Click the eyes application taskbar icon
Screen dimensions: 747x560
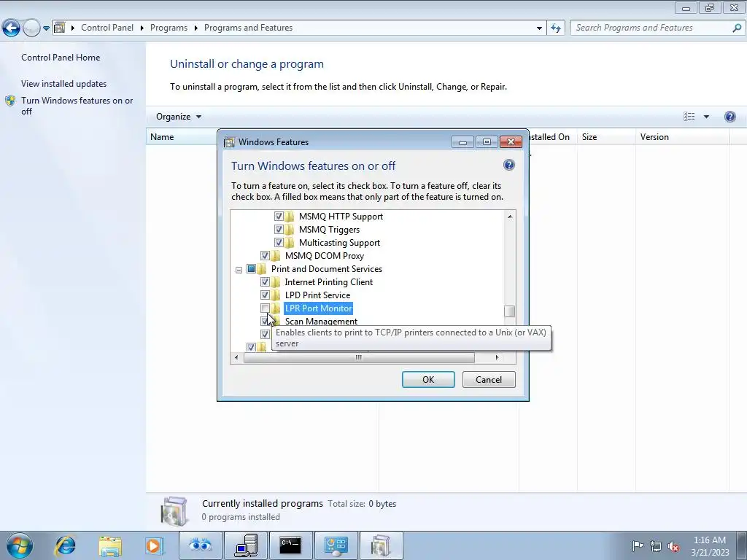(200, 545)
